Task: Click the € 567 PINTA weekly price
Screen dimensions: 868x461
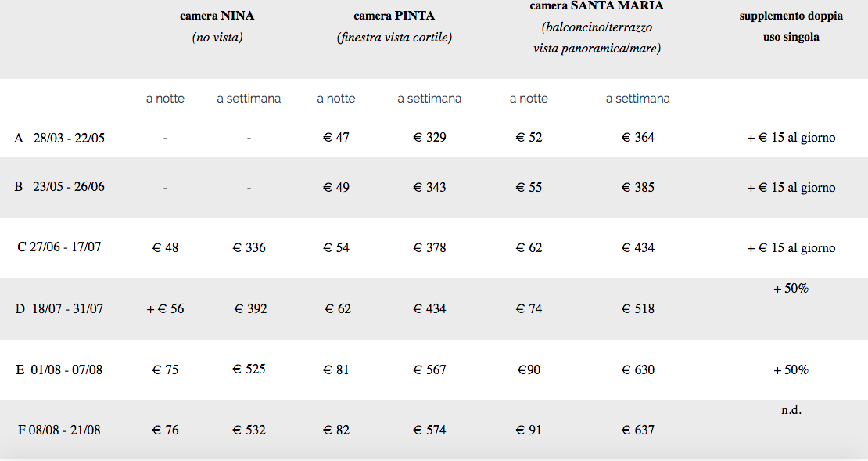Action: (x=429, y=369)
